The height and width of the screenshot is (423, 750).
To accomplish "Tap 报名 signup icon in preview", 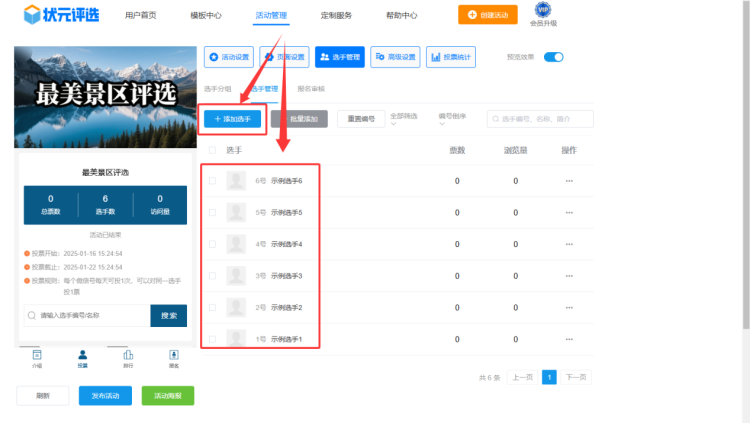I will (173, 356).
